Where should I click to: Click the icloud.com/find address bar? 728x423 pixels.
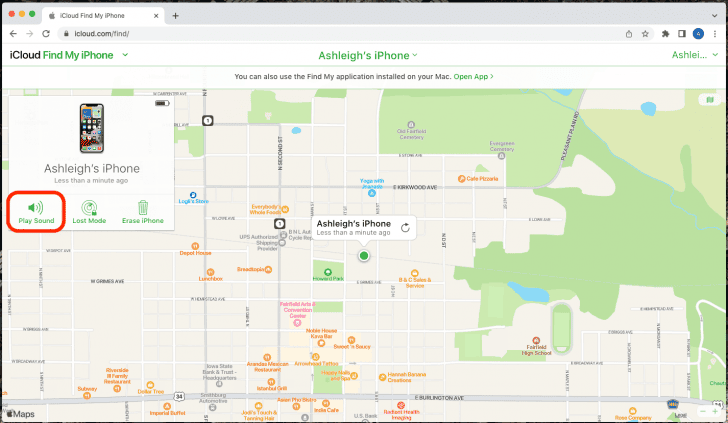(300, 33)
